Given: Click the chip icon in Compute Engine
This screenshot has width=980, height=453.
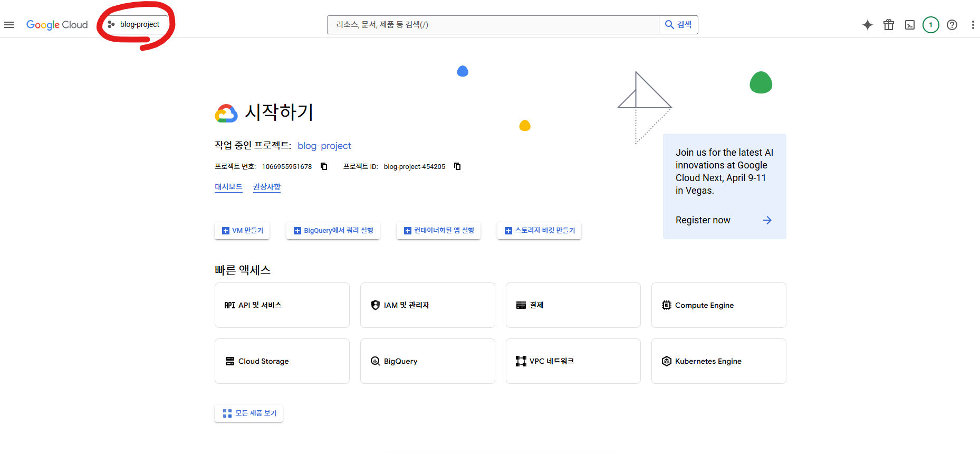Looking at the screenshot, I should pos(667,305).
